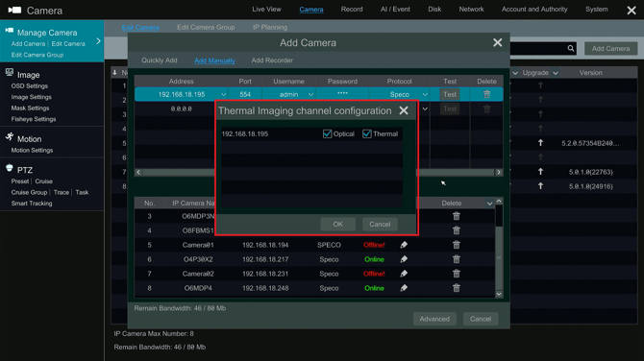Screen dimensions: 644x361
Task: Delete the 192.168.18.195 manual entry row
Action: (x=486, y=94)
